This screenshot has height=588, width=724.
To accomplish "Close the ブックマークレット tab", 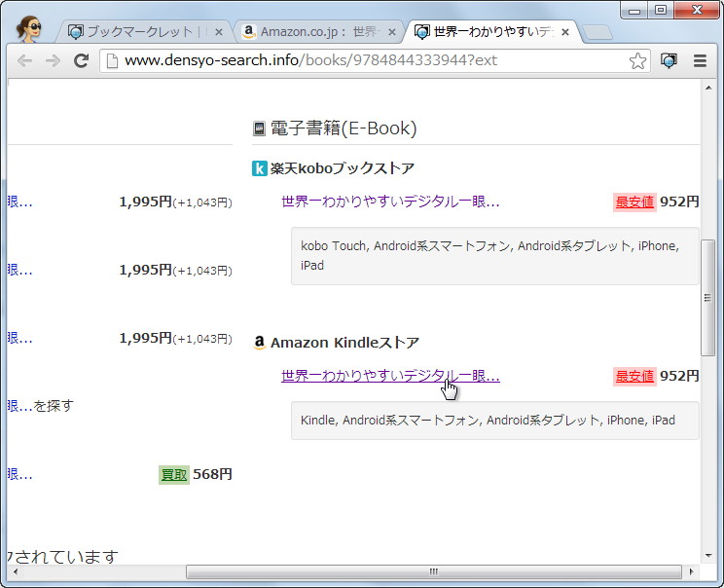I will click(x=219, y=32).
